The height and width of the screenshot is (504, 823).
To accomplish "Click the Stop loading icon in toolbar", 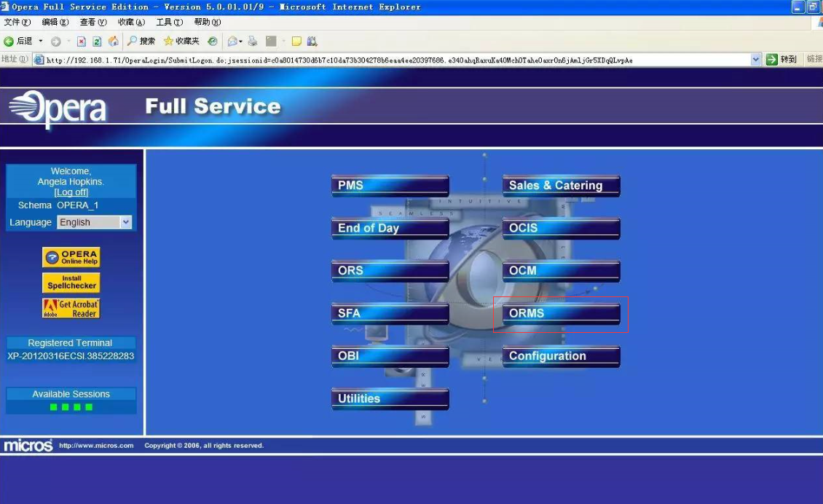I will coord(82,42).
